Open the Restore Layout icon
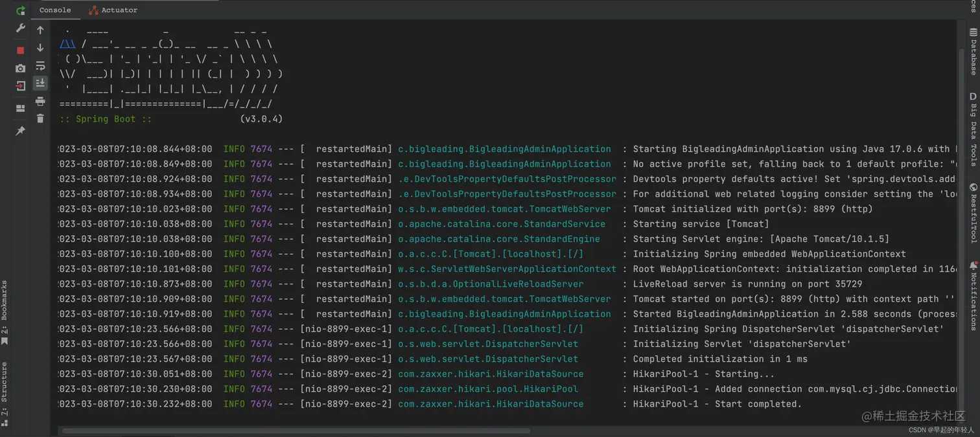980x437 pixels. click(x=20, y=108)
